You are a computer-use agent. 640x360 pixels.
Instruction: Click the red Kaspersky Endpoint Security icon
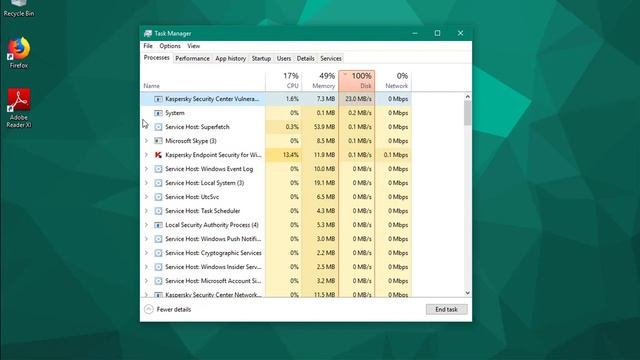pyautogui.click(x=158, y=155)
